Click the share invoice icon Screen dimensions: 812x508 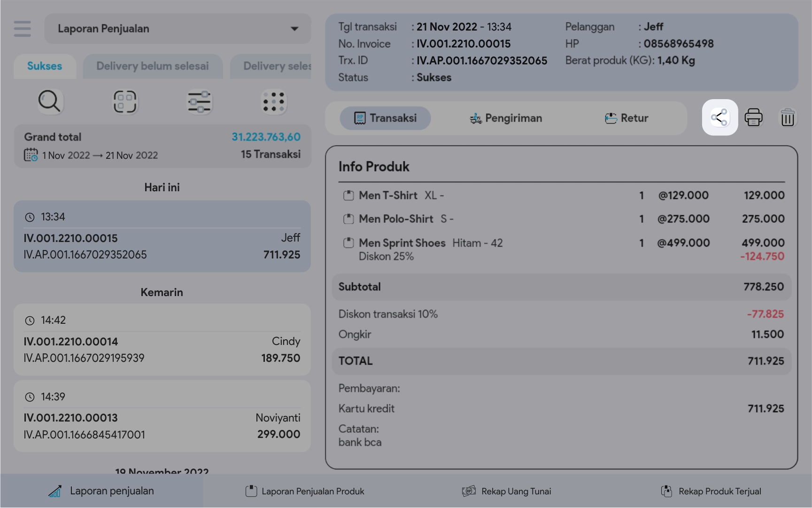719,117
